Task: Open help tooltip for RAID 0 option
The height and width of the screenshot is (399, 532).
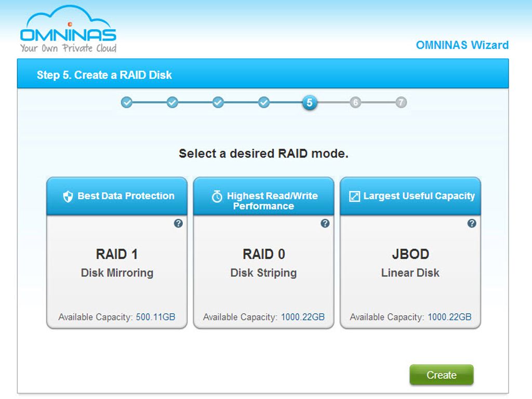Action: pos(325,223)
